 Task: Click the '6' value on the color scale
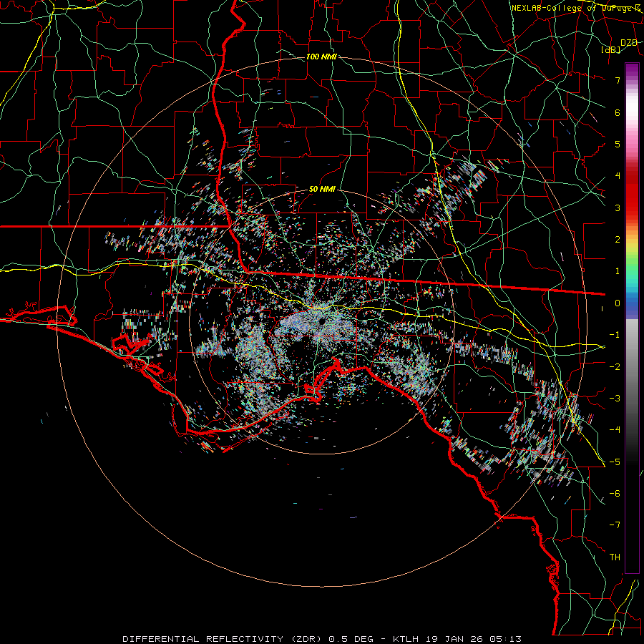click(618, 112)
